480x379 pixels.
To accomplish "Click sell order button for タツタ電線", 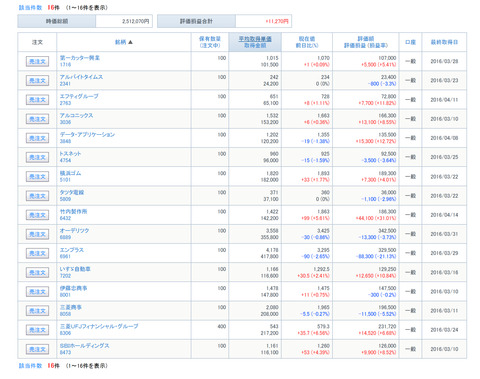I will click(37, 196).
